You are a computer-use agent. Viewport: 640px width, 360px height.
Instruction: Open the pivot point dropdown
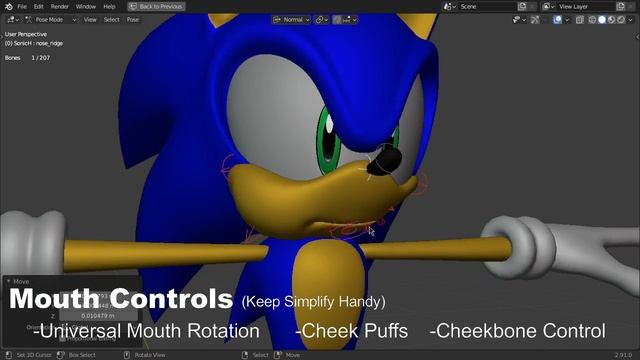click(x=321, y=20)
